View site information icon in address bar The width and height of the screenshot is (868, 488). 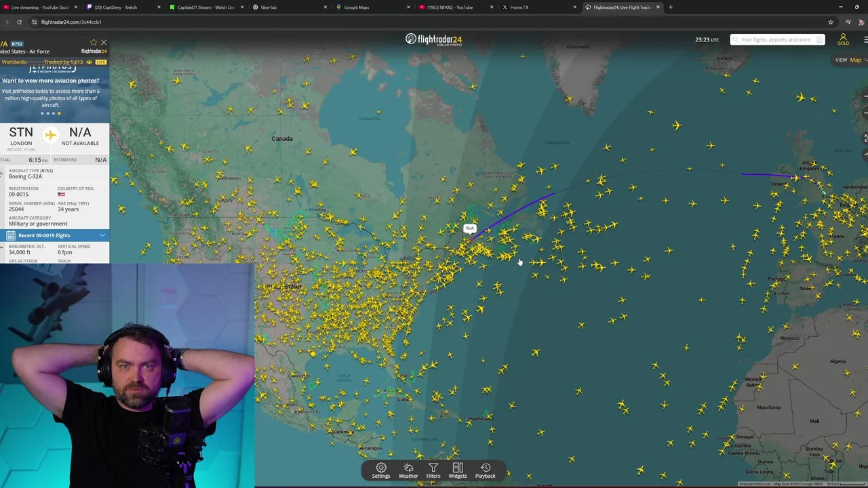tap(34, 22)
